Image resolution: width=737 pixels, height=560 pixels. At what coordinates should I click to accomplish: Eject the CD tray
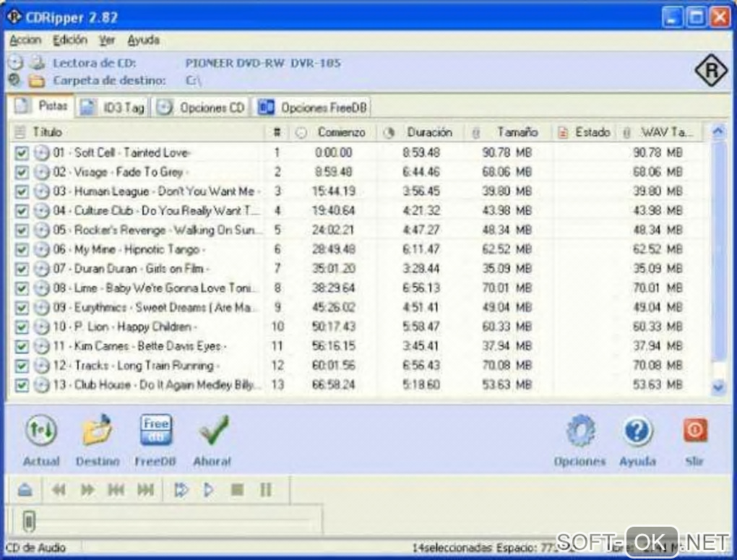tap(25, 491)
